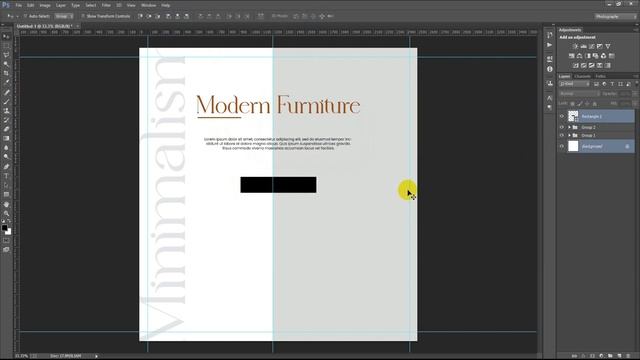Select the Eraser tool

click(6, 129)
